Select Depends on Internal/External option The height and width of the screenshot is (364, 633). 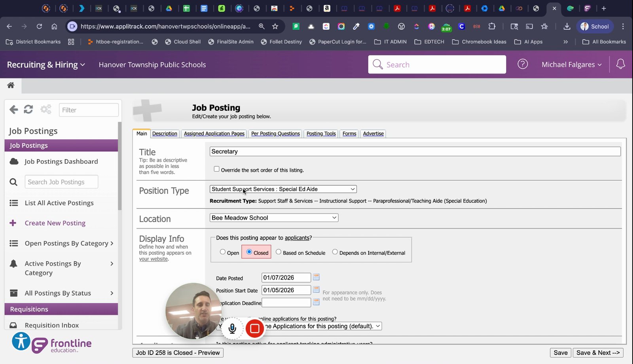click(335, 252)
